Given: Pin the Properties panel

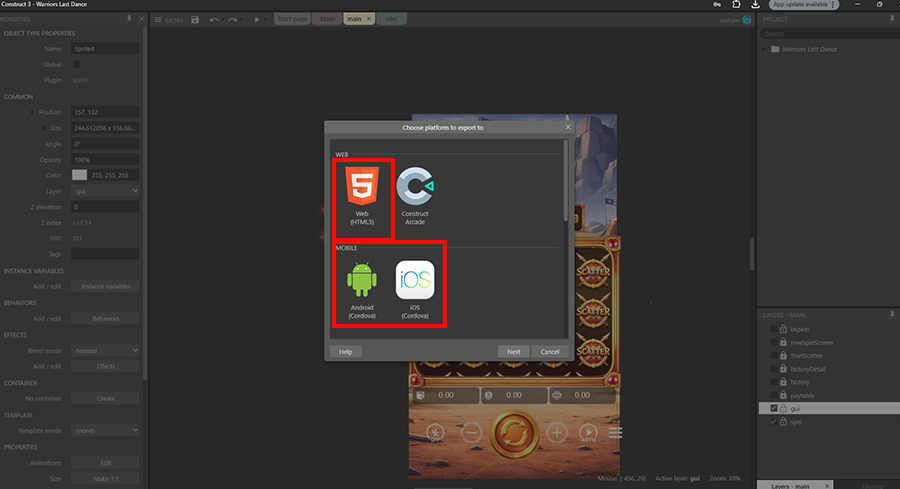Looking at the screenshot, I should 129,19.
